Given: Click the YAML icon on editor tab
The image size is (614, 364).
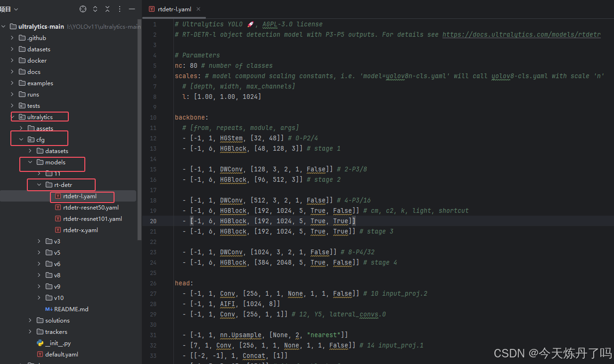Looking at the screenshot, I should coord(151,9).
